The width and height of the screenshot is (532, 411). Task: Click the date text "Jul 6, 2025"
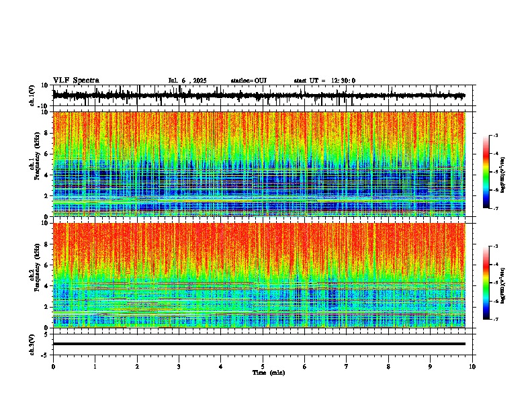[x=187, y=81]
